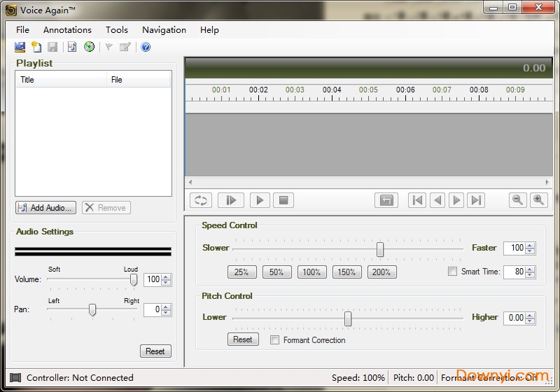The image size is (560, 392).
Task: Open the Navigation menu
Action: (x=164, y=29)
